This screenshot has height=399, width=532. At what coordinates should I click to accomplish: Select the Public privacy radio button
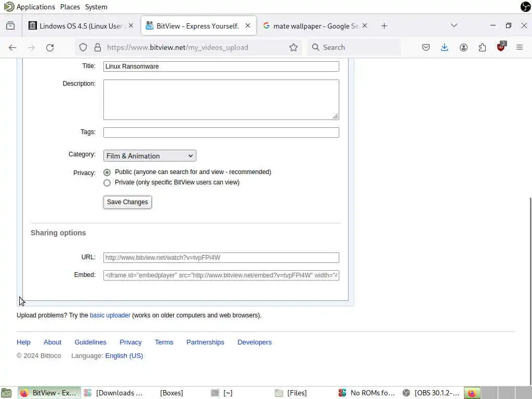(107, 172)
